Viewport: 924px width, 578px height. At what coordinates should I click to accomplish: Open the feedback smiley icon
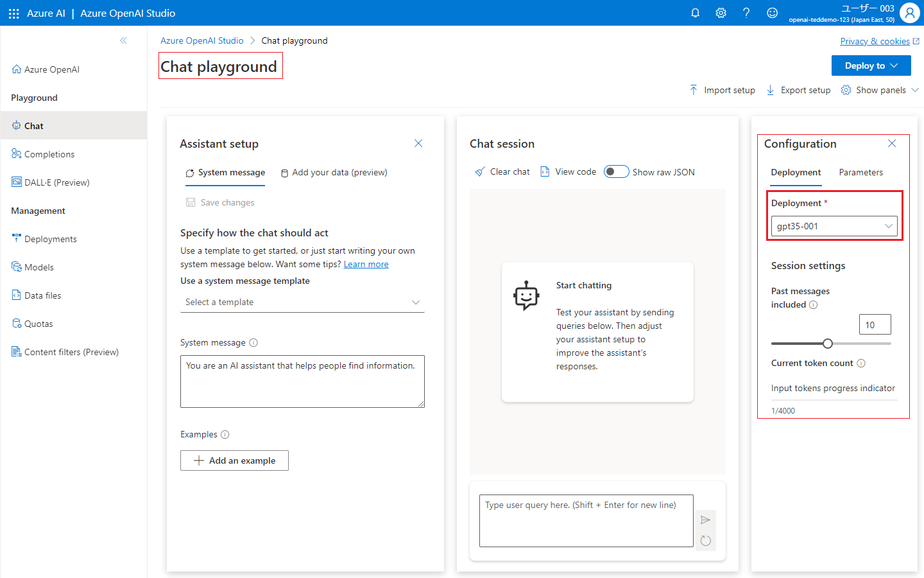coord(773,13)
